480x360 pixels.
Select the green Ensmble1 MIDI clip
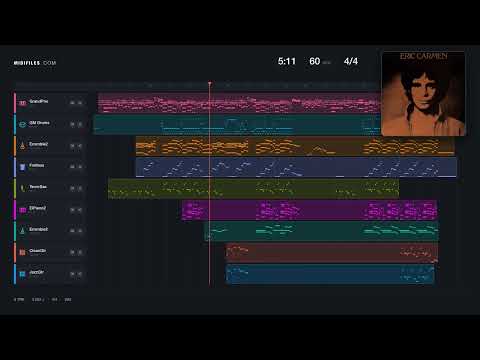point(321,231)
